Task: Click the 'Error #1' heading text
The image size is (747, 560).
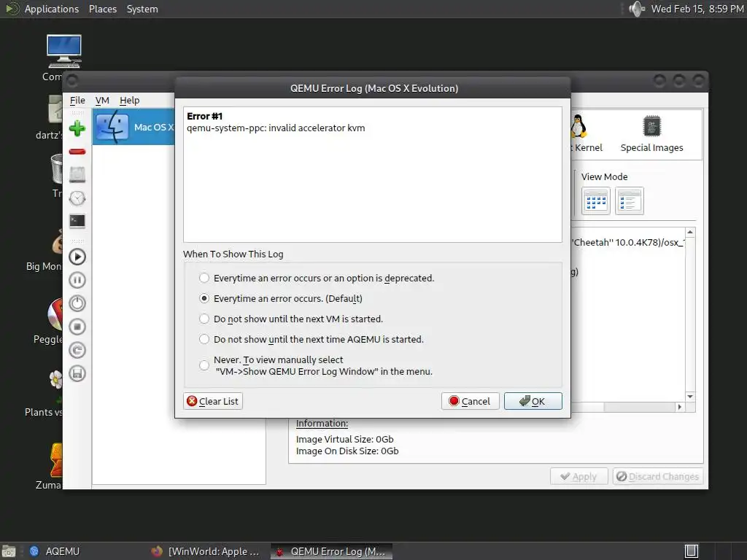Action: pos(204,116)
